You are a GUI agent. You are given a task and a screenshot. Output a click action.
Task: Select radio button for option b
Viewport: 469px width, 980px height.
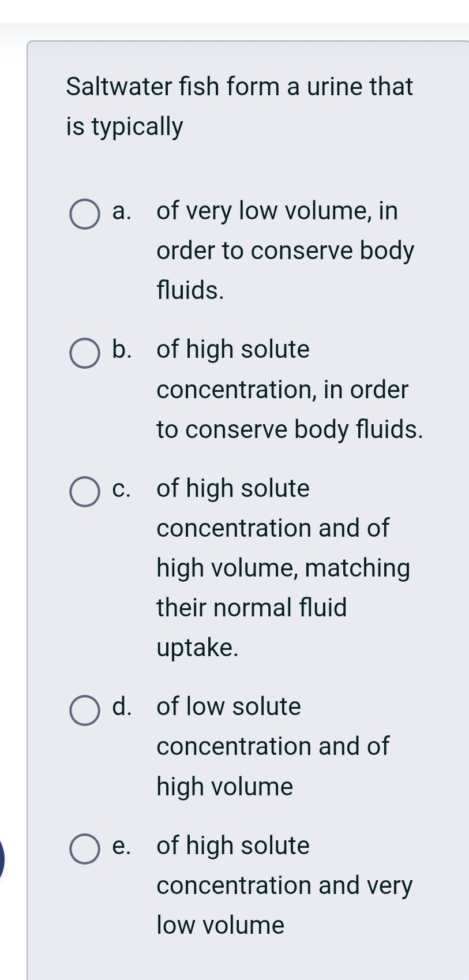click(85, 353)
